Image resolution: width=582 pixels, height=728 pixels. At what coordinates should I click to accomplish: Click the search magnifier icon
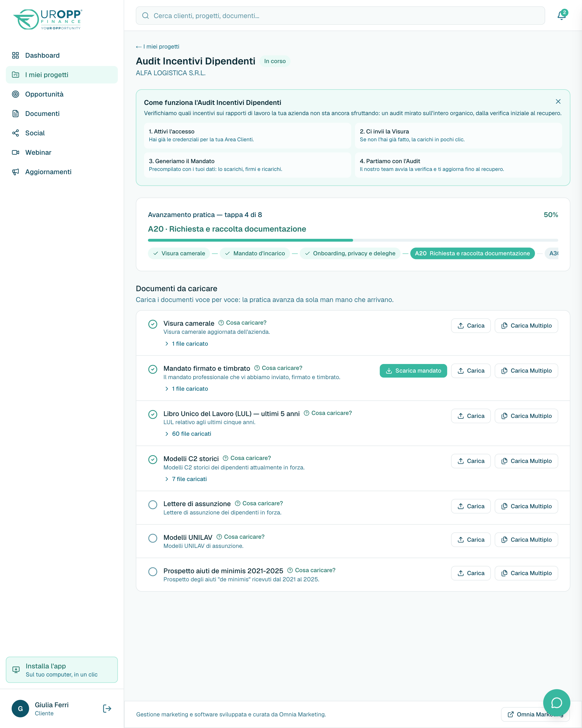pos(145,16)
